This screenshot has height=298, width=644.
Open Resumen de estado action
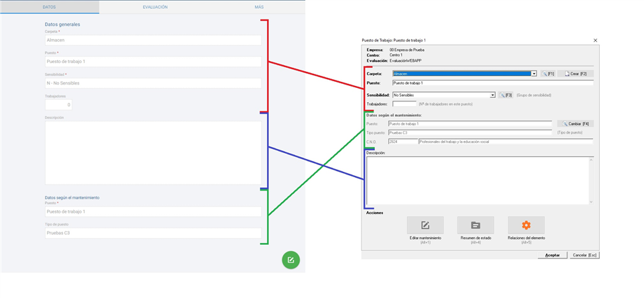click(476, 226)
